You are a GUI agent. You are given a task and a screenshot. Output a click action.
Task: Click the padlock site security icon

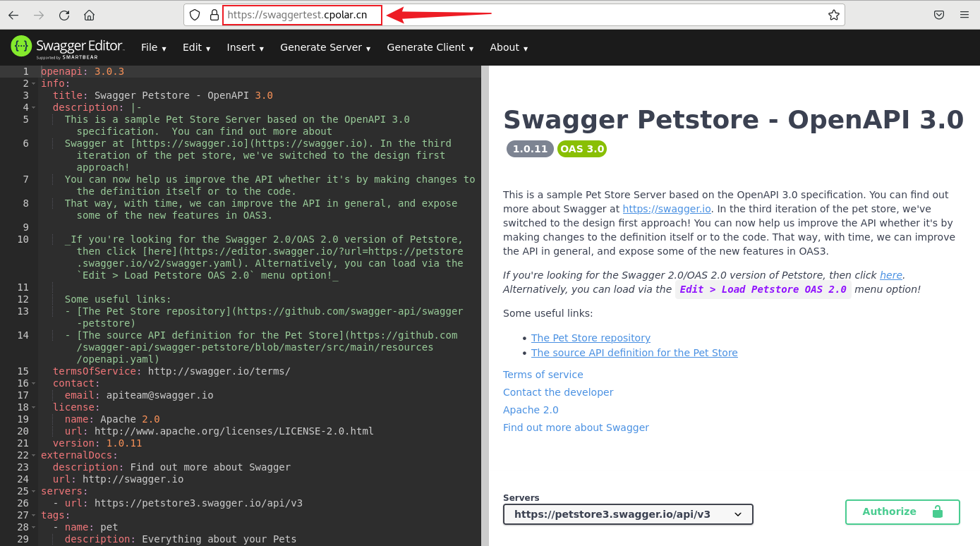tap(214, 15)
